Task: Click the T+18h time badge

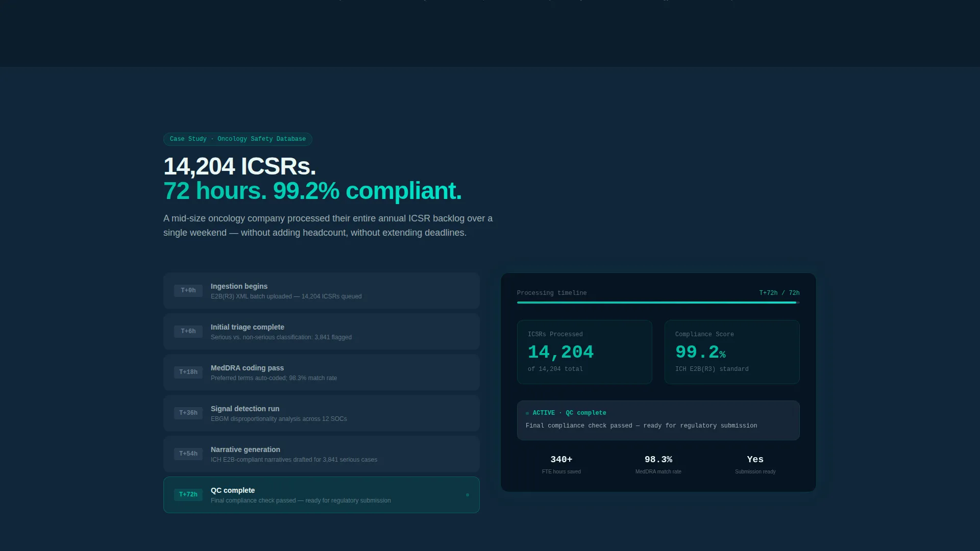Action: click(x=188, y=372)
